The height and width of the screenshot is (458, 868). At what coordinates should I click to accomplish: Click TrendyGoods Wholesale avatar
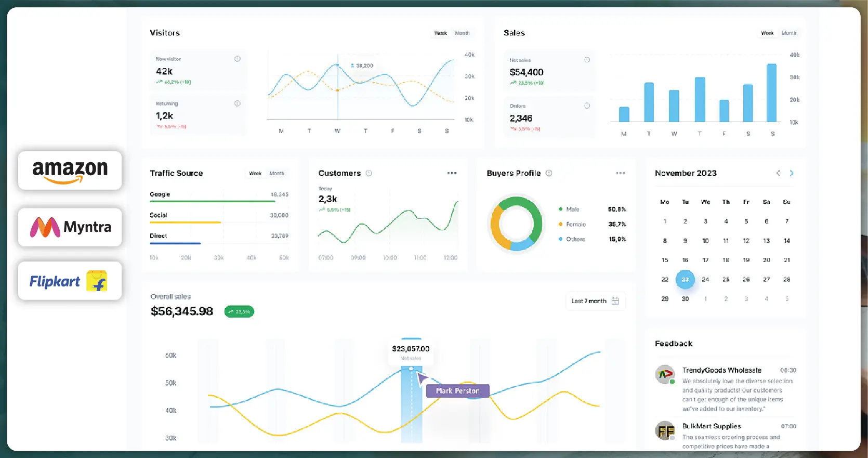click(665, 374)
